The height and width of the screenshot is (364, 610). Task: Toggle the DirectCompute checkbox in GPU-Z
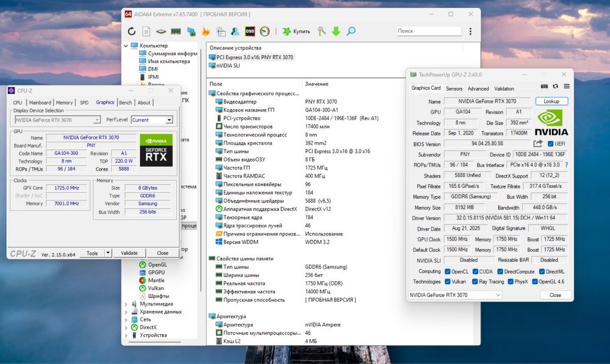pos(500,271)
